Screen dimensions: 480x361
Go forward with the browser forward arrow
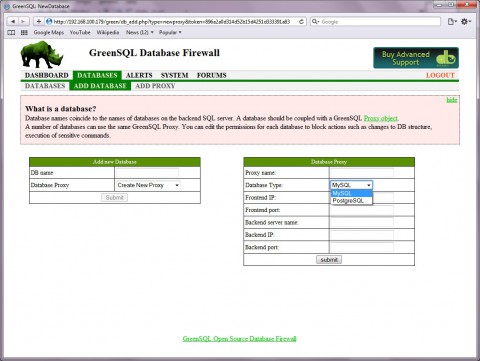click(23, 22)
